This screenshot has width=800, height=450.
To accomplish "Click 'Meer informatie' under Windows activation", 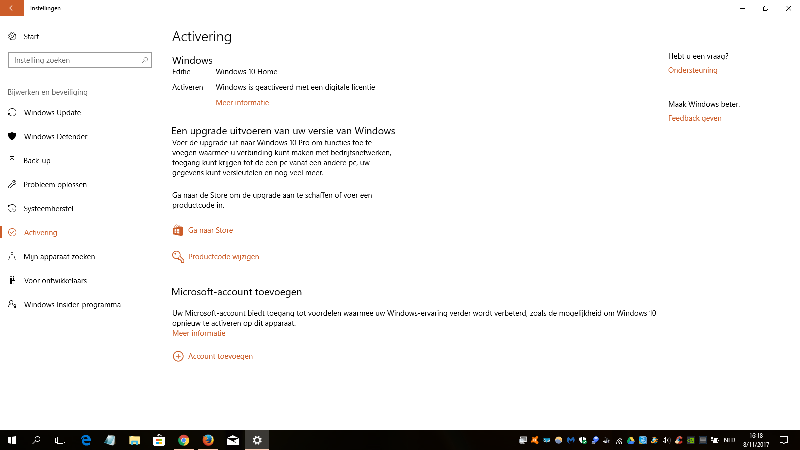I will tap(242, 103).
